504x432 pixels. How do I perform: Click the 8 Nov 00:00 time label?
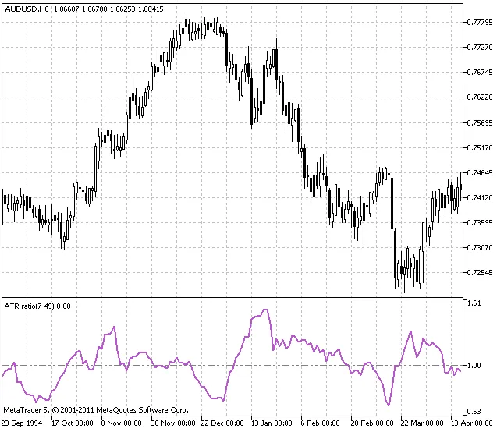click(121, 423)
